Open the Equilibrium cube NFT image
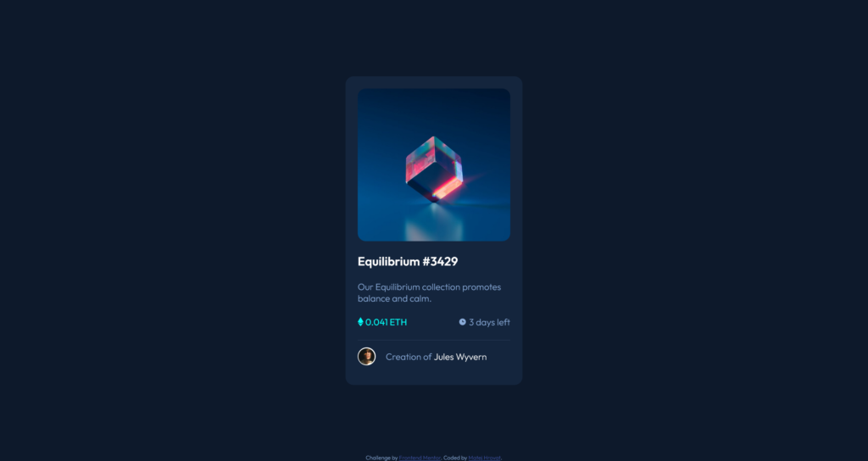Image resolution: width=868 pixels, height=461 pixels. pos(434,165)
